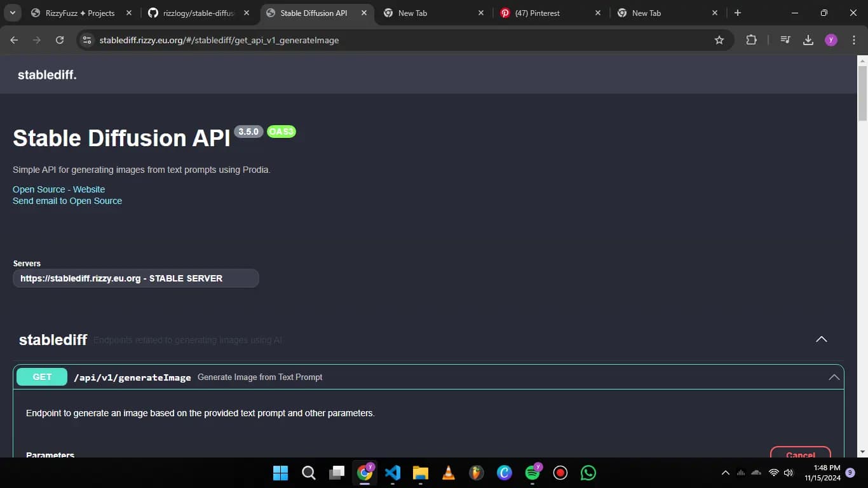Open the Open Source - Website link
The image size is (868, 488).
click(58, 189)
